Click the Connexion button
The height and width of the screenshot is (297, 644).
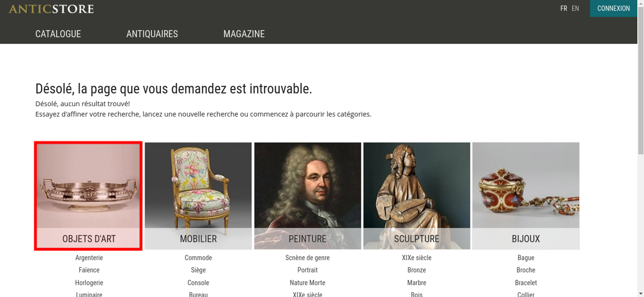tap(613, 8)
